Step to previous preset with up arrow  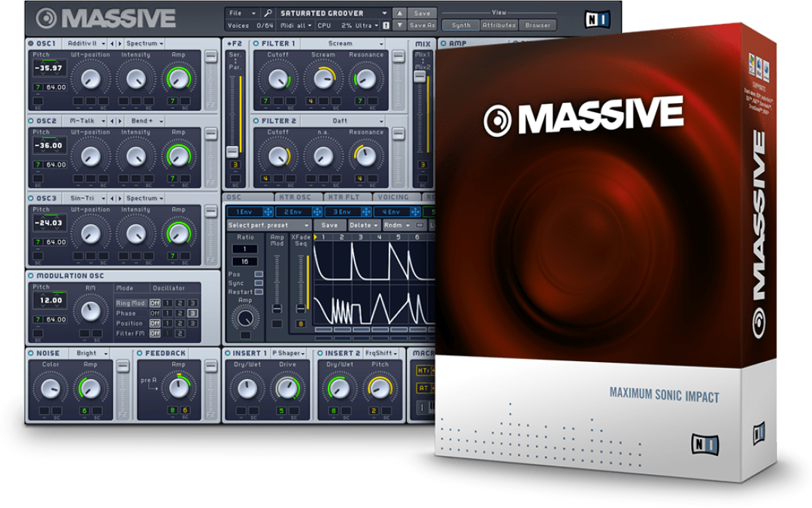(x=399, y=13)
